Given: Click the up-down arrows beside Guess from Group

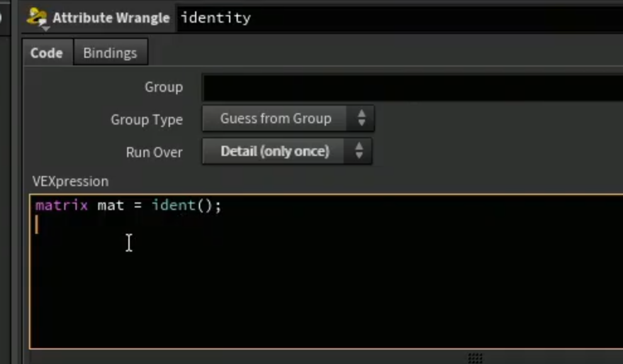Looking at the screenshot, I should 361,118.
